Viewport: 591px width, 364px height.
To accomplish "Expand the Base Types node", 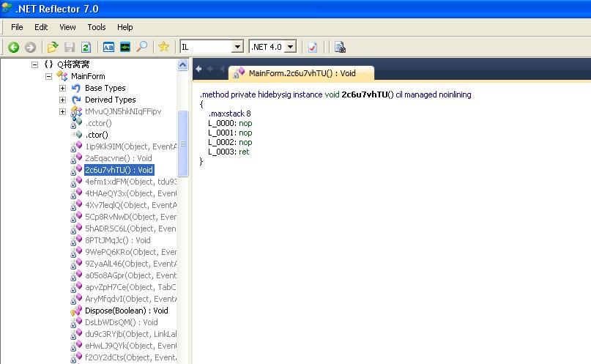I will (x=62, y=88).
